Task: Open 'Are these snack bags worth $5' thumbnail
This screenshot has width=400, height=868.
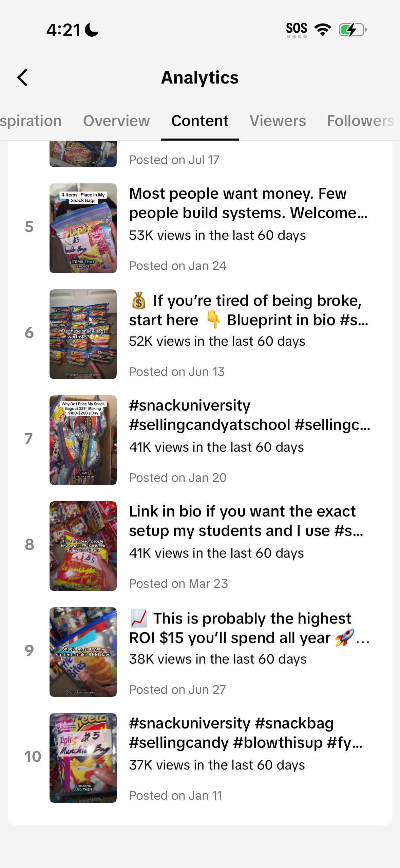Action: [x=83, y=334]
